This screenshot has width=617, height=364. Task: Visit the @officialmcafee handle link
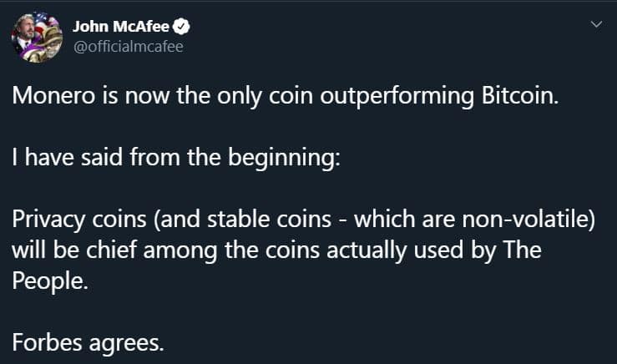click(x=128, y=45)
